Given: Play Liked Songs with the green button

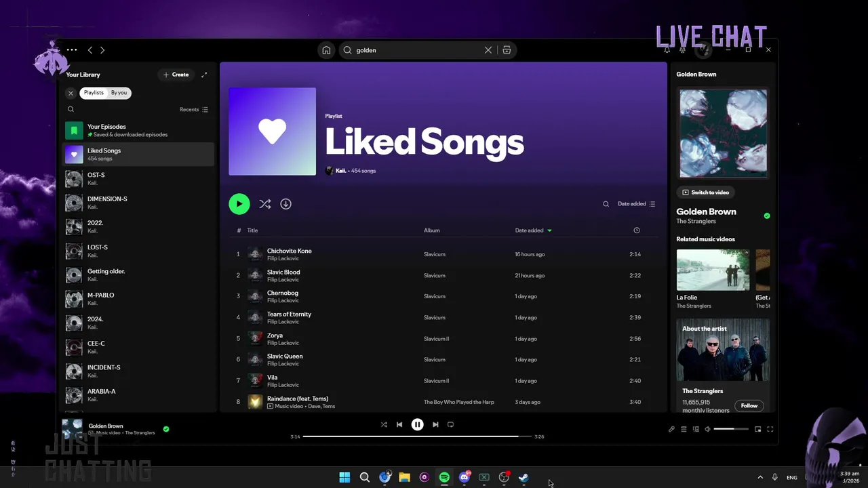Looking at the screenshot, I should 239,204.
